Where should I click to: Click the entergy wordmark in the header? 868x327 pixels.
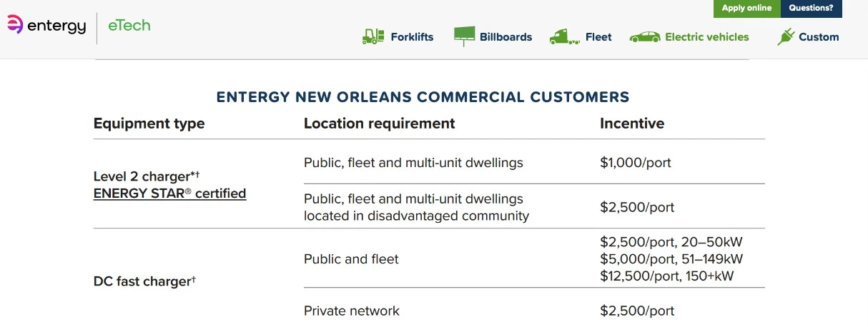coord(56,26)
